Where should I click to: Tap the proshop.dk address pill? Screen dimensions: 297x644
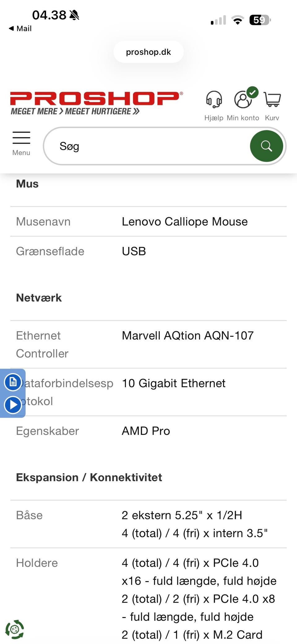148,52
